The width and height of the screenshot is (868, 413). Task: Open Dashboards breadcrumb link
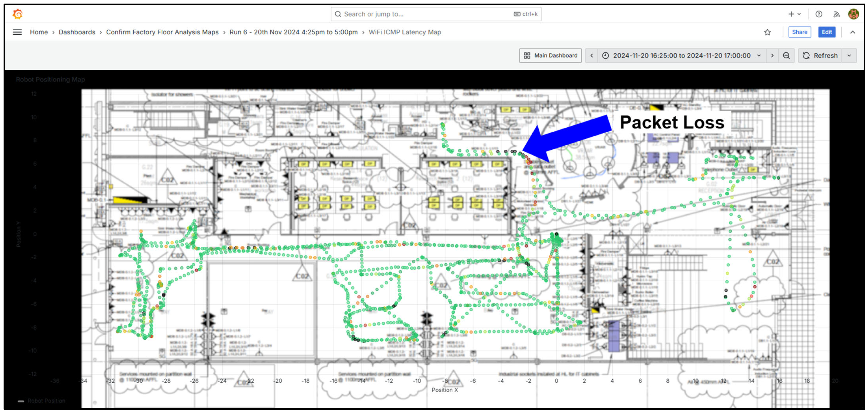[77, 32]
